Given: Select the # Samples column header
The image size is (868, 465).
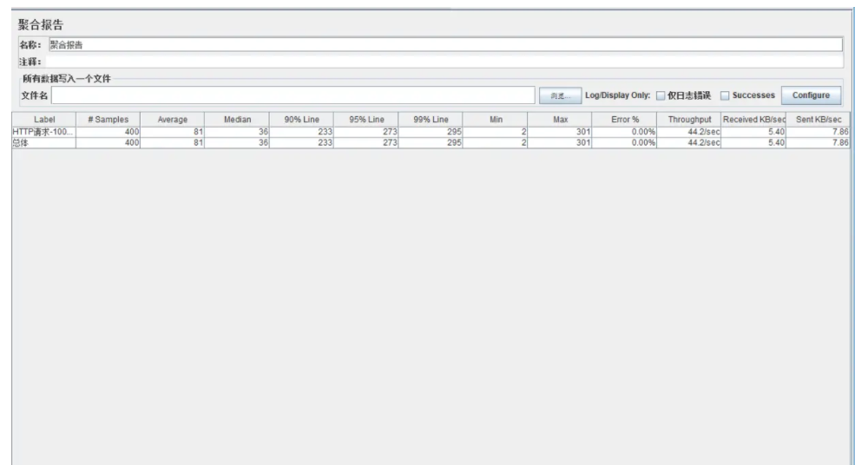Looking at the screenshot, I should click(108, 120).
